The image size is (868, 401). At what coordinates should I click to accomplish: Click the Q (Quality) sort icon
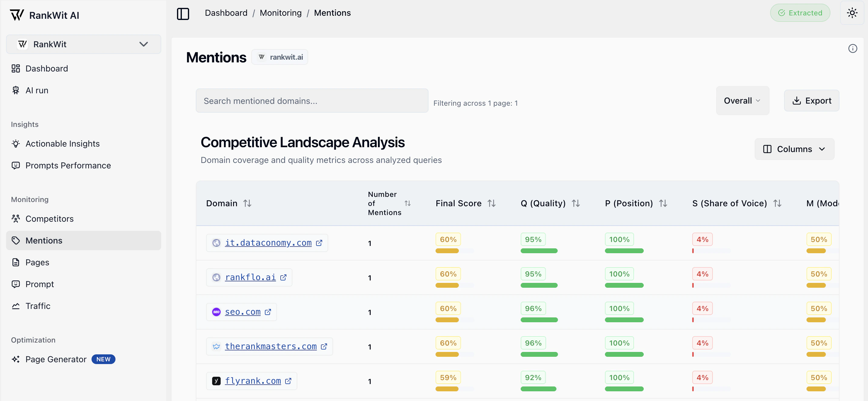pyautogui.click(x=576, y=203)
